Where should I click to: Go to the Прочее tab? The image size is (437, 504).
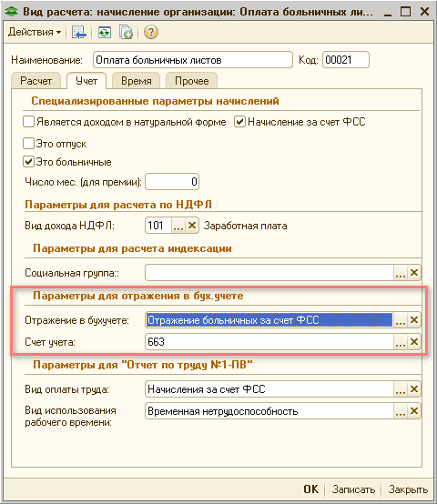192,81
